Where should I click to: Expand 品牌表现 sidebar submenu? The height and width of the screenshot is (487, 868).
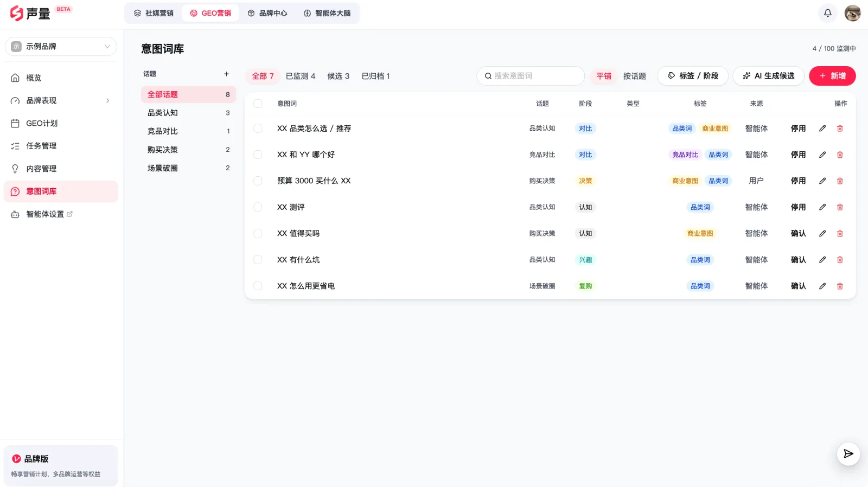pyautogui.click(x=61, y=100)
